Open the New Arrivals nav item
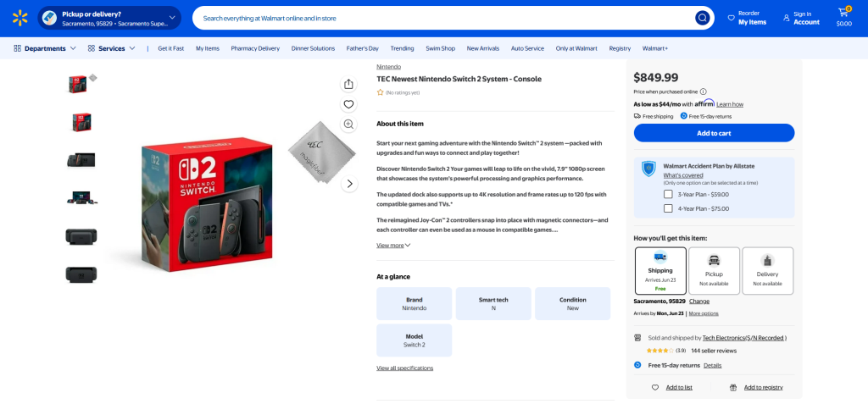 (482, 48)
